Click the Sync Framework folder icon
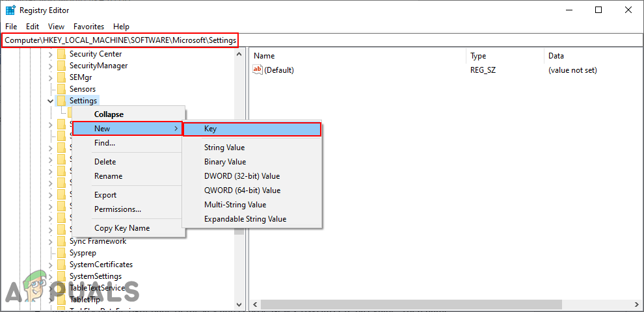Viewport: 644px width, 312px height. tap(62, 241)
